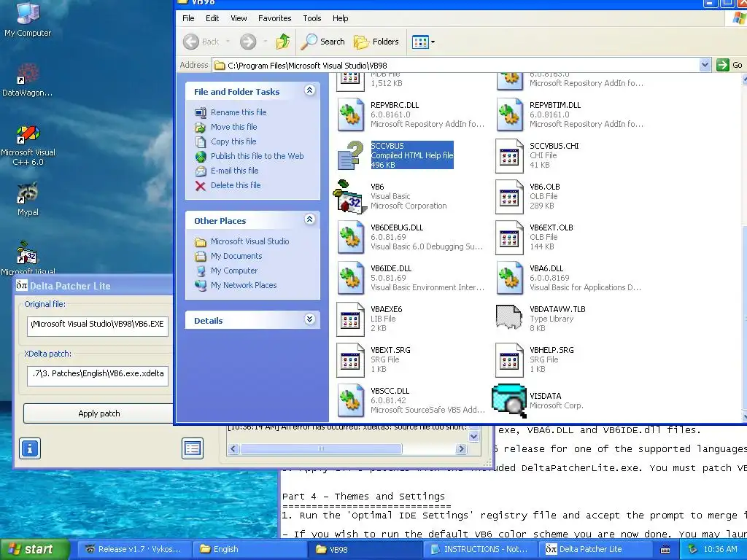The width and height of the screenshot is (747, 560).
Task: Select the SCCVBUS help file icon
Action: (351, 155)
